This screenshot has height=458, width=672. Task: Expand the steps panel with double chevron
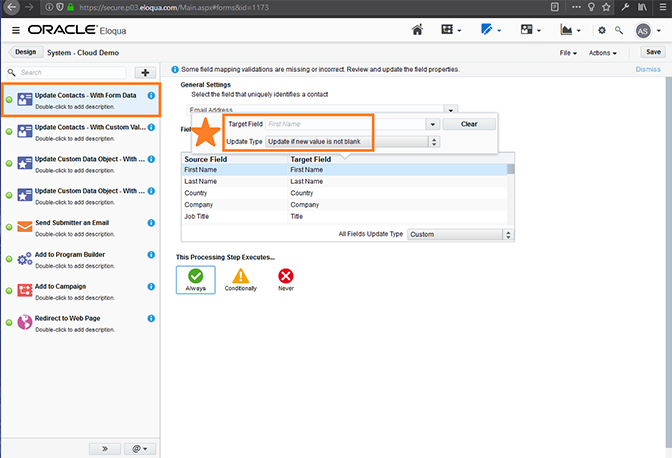[105, 449]
